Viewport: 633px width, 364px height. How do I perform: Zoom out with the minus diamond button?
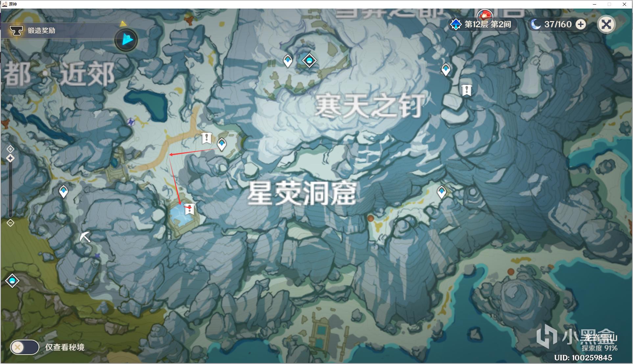(x=10, y=223)
